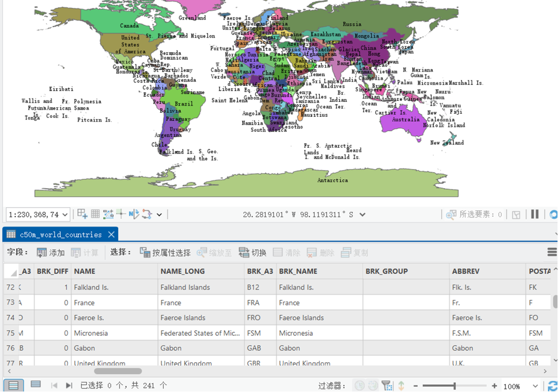The width and height of the screenshot is (558, 392).
Task: Go to the first table record
Action: point(55,385)
